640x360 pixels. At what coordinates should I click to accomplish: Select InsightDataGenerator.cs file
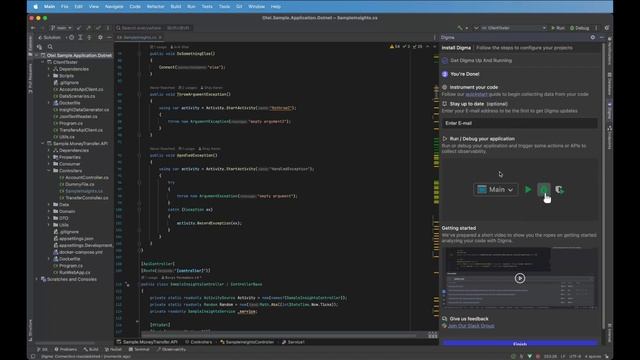click(83, 110)
